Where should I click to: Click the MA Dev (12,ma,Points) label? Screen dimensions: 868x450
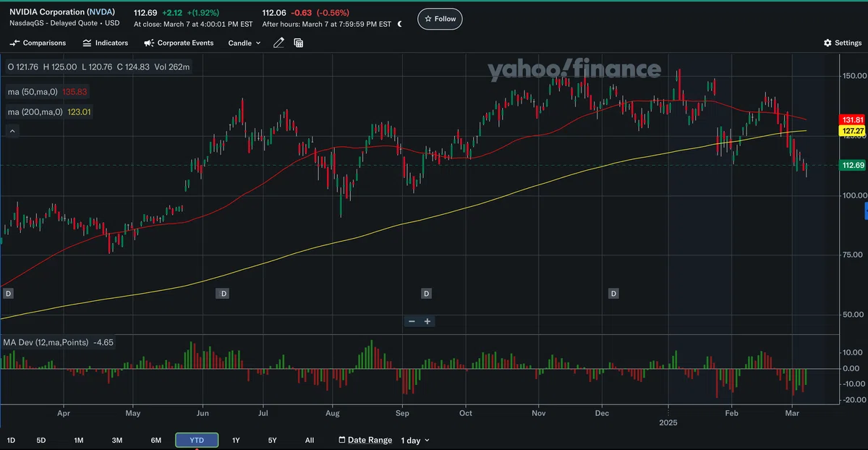coord(59,342)
